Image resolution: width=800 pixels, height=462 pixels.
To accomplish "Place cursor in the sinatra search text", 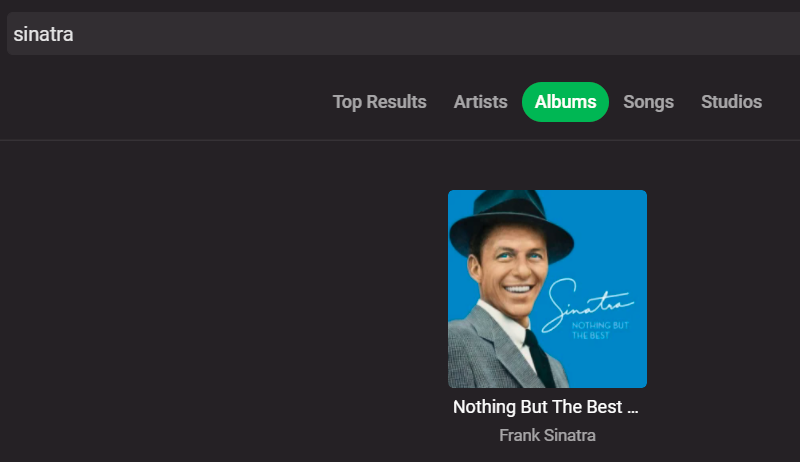I will pos(43,34).
